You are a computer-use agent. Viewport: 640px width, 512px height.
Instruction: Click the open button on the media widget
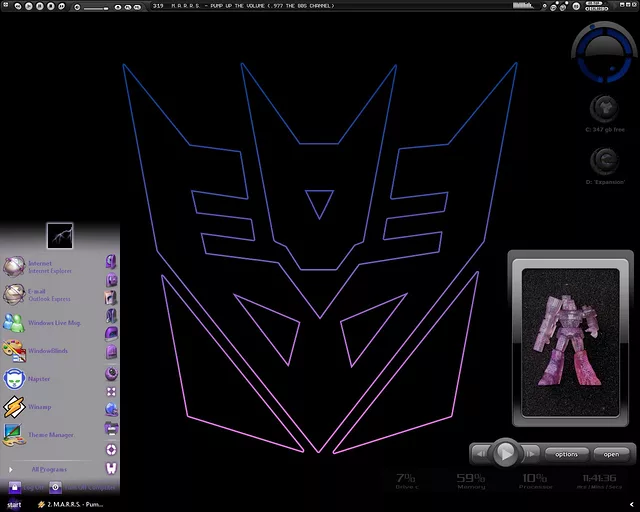[x=611, y=454]
